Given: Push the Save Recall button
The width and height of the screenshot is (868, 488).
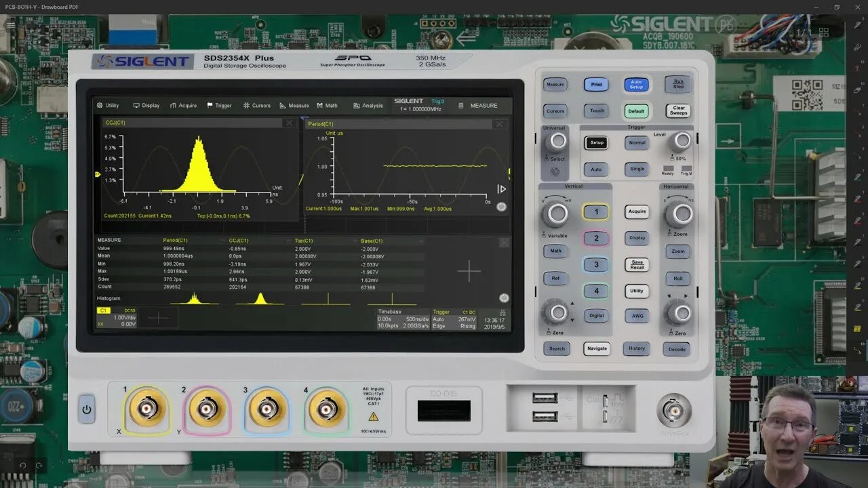Looking at the screenshot, I should tap(637, 265).
